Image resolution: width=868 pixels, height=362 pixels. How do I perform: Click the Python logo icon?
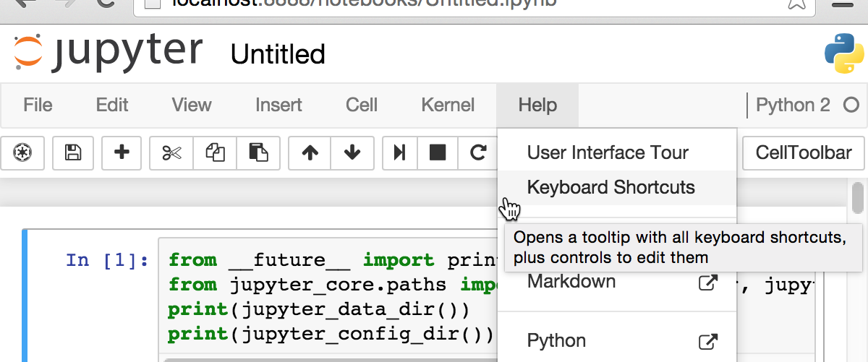[x=844, y=53]
